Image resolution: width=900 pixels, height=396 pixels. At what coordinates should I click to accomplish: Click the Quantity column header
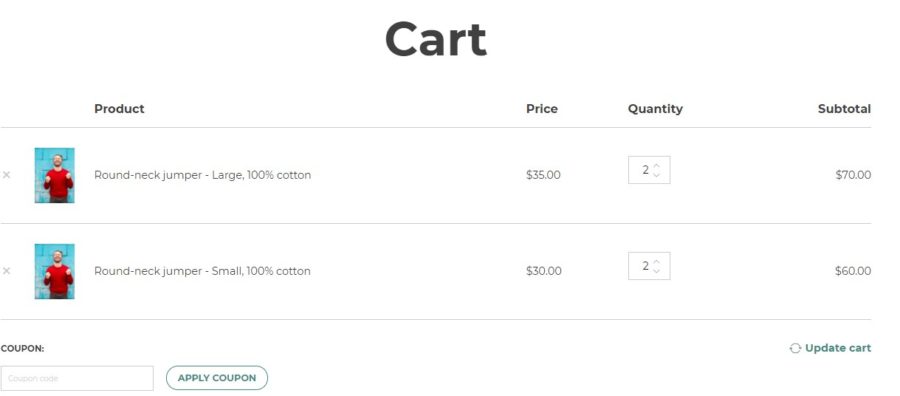point(655,108)
